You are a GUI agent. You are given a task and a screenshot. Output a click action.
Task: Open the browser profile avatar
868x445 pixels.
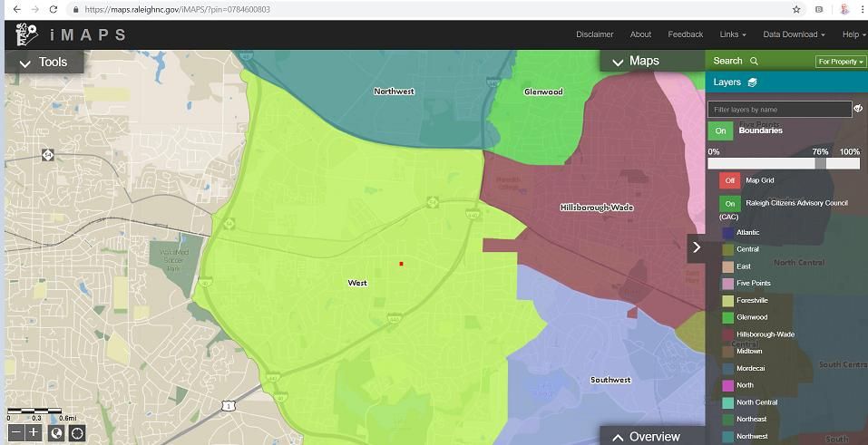844,9
